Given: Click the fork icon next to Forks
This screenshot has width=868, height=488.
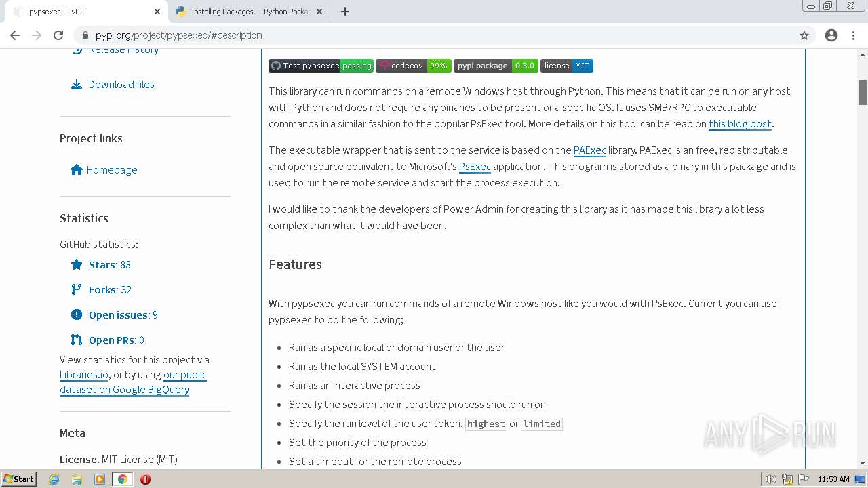Looking at the screenshot, I should [77, 289].
